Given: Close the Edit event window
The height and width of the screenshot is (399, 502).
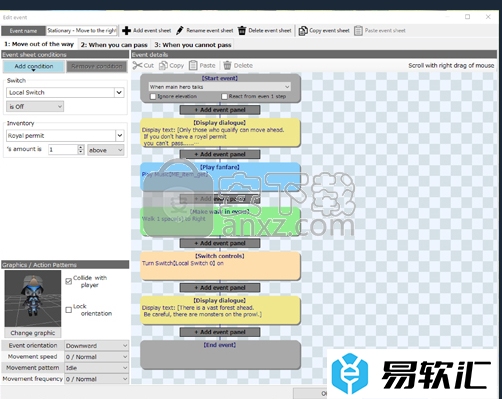Looking at the screenshot, I should tap(488, 17).
